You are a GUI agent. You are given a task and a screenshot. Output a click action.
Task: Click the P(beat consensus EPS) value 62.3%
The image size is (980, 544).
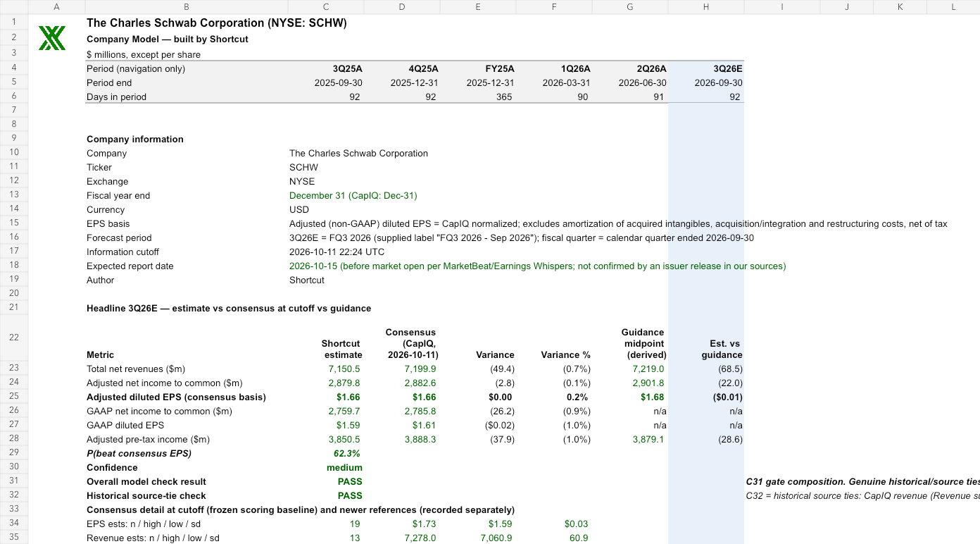[348, 453]
